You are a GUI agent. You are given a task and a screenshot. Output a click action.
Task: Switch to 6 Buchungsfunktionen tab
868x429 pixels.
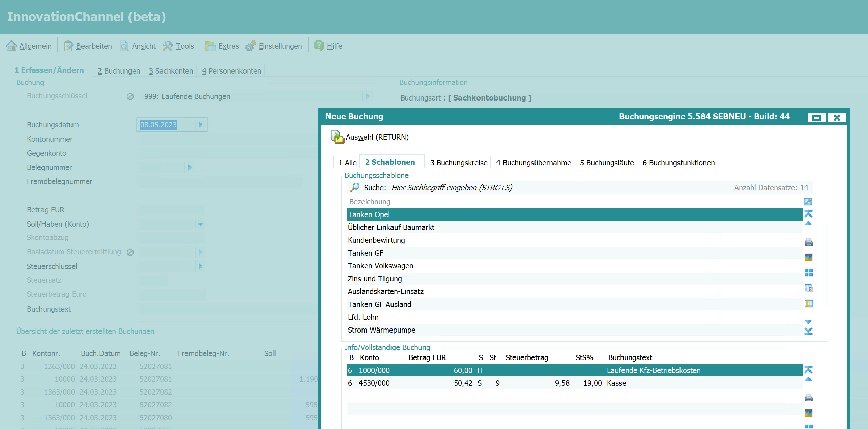pyautogui.click(x=678, y=163)
